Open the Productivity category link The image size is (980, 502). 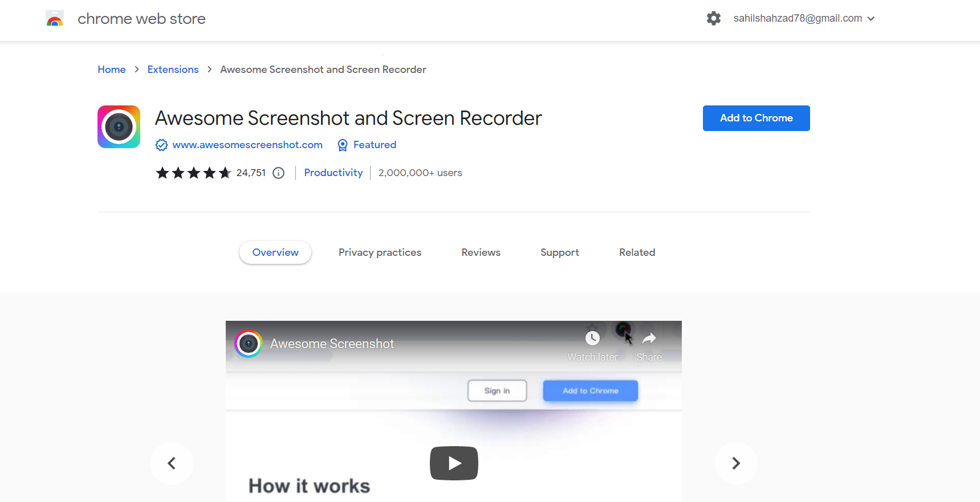coord(334,173)
